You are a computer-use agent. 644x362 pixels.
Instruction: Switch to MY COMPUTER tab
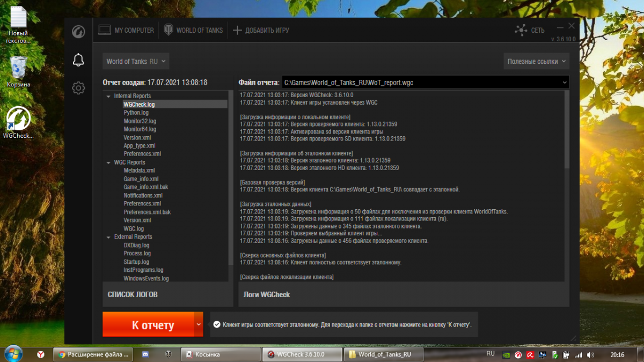coord(126,31)
